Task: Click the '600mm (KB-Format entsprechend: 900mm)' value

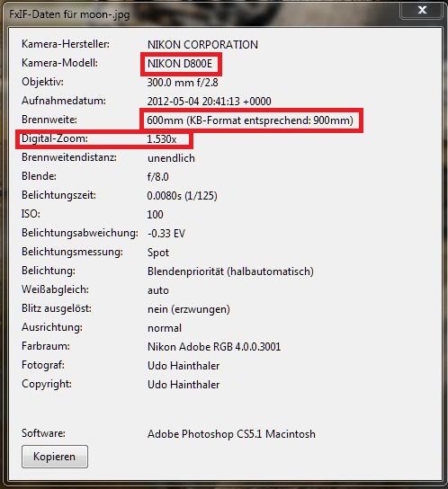Action: coord(250,120)
